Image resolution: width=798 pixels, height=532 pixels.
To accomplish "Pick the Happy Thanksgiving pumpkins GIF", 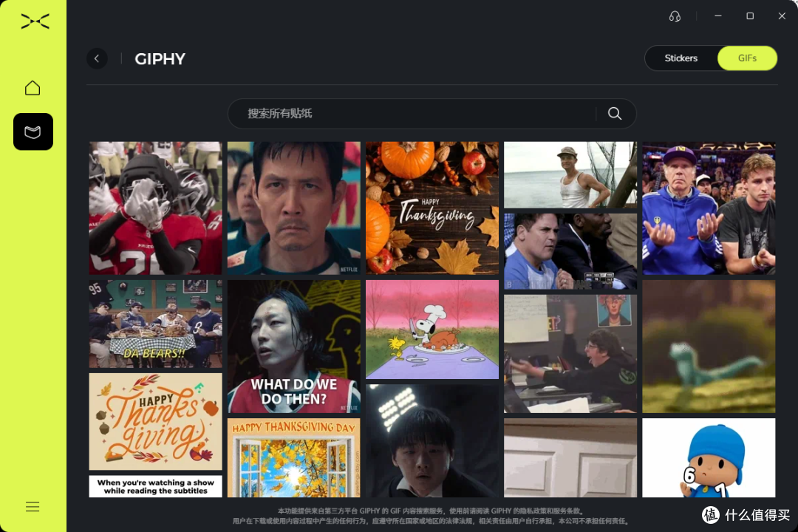I will [432, 208].
